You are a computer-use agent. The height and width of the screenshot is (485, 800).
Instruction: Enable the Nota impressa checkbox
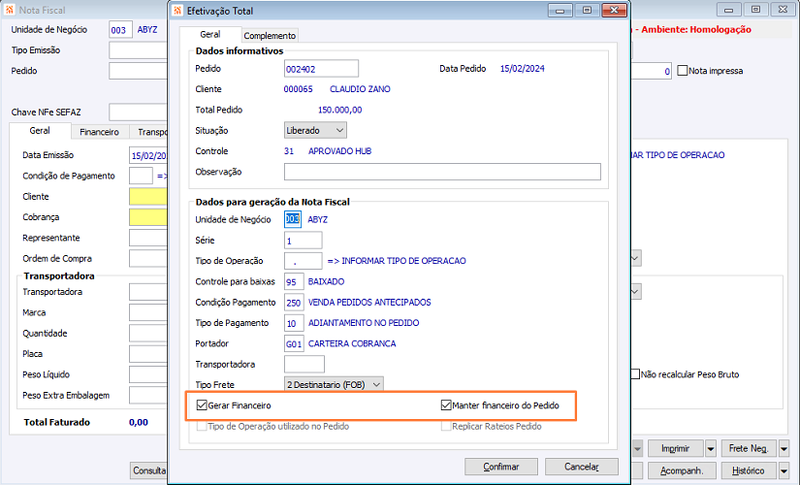[682, 71]
